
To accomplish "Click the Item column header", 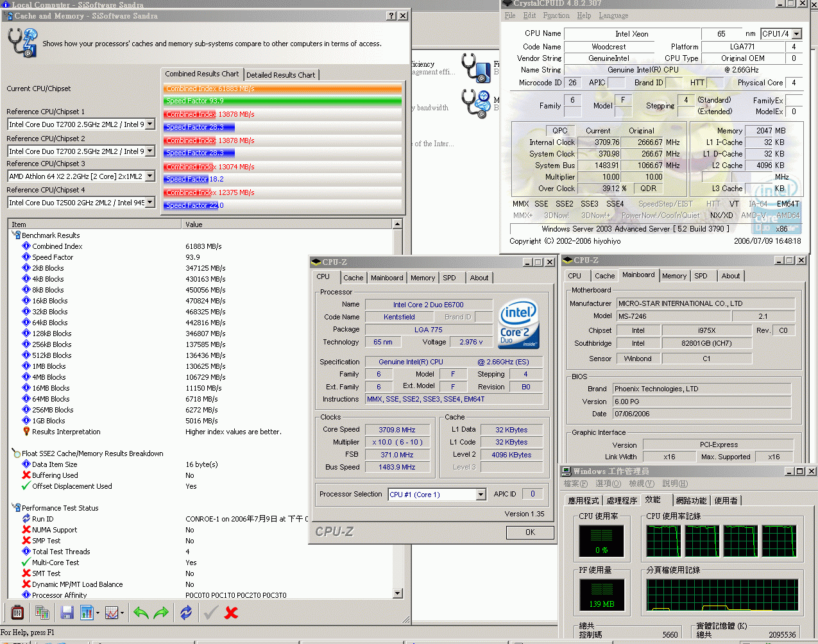I will click(x=95, y=225).
